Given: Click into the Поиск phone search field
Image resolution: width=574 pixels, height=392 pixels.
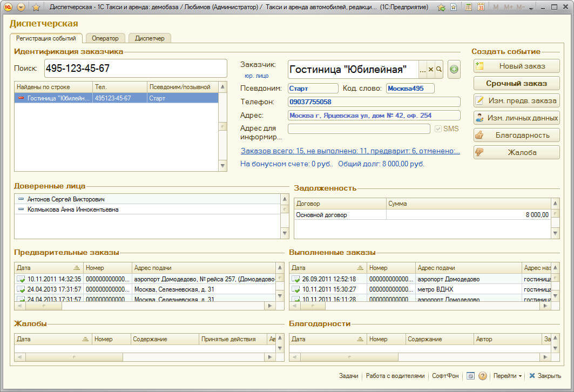Looking at the screenshot, I should (135, 69).
